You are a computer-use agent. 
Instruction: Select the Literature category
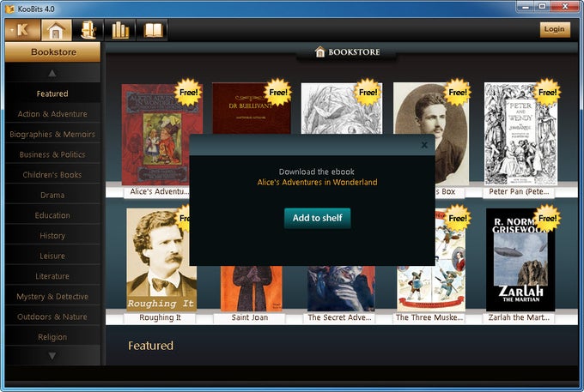pyautogui.click(x=52, y=276)
